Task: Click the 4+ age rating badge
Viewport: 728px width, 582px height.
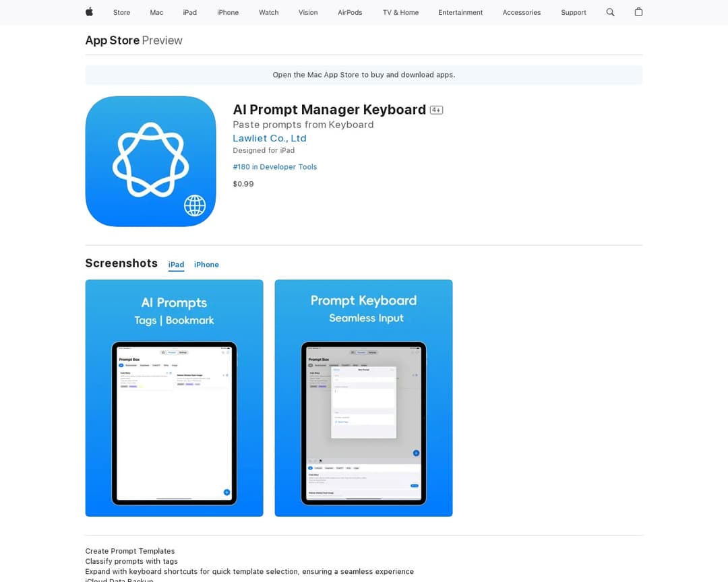Action: coord(436,109)
